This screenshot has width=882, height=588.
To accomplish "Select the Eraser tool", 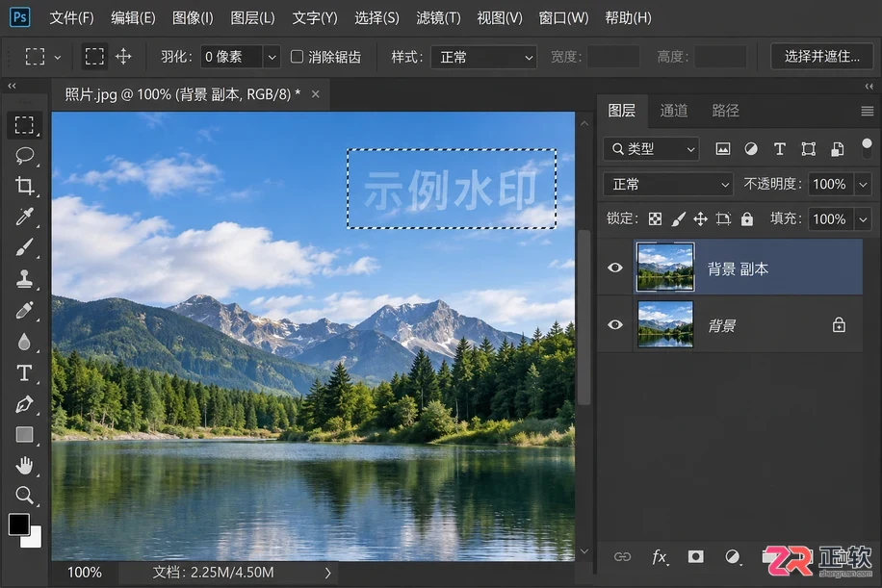I will [24, 310].
